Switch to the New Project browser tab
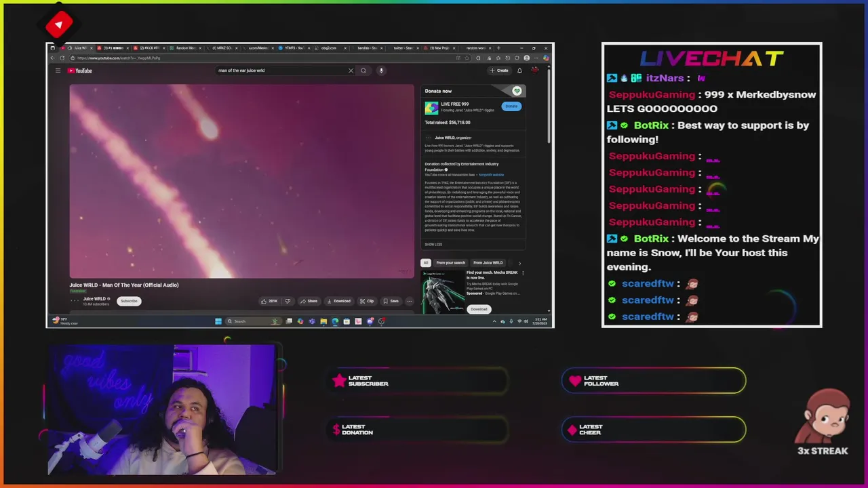 [x=439, y=48]
